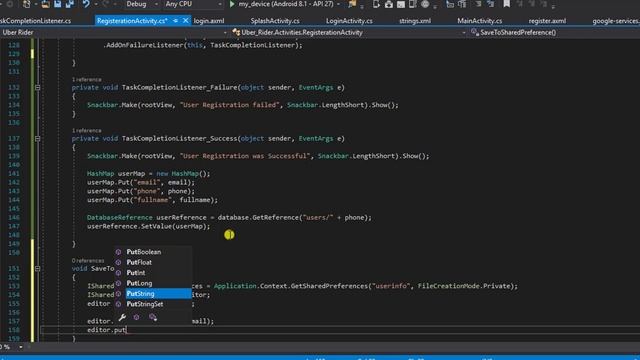Click the find in files folder icon
The height and width of the screenshot is (360, 640).
[352, 4]
